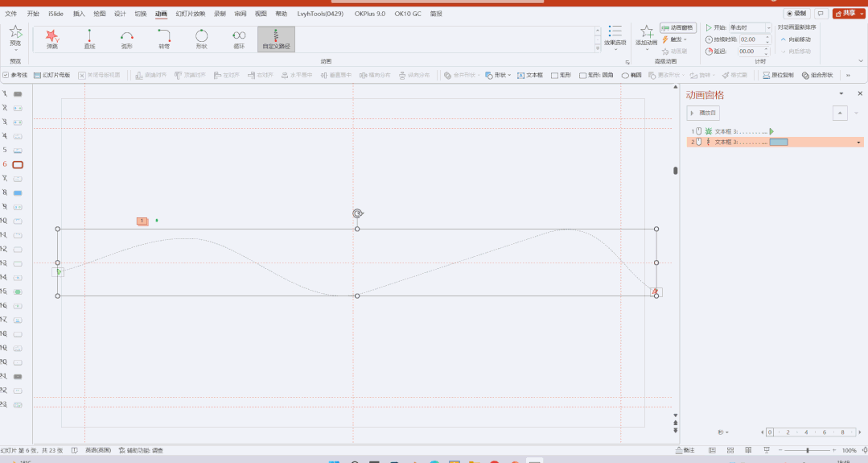Select the Custom Path (自定义路径) animation
This screenshot has width=868, height=463.
click(x=276, y=39)
